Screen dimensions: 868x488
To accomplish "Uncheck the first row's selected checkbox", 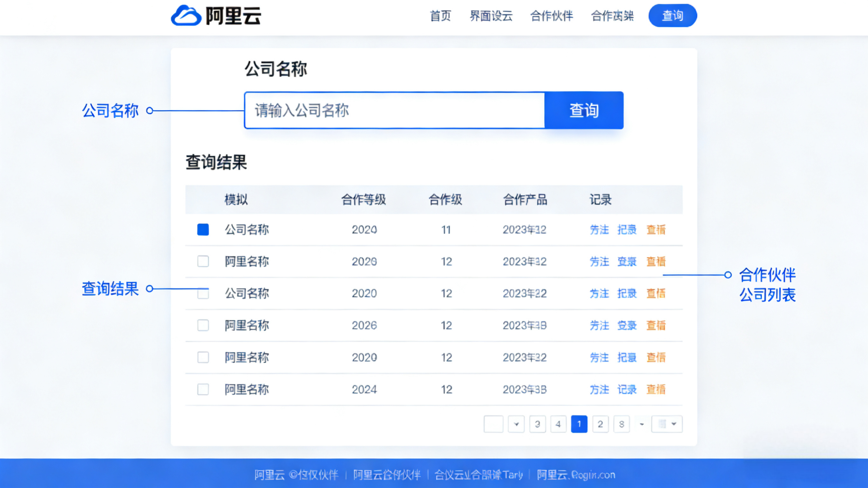I will (x=203, y=230).
